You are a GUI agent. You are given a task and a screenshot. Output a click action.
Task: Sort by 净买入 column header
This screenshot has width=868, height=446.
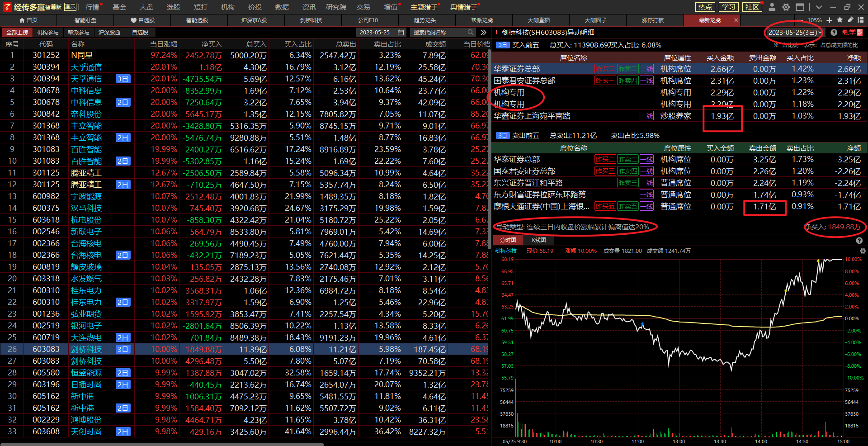212,44
